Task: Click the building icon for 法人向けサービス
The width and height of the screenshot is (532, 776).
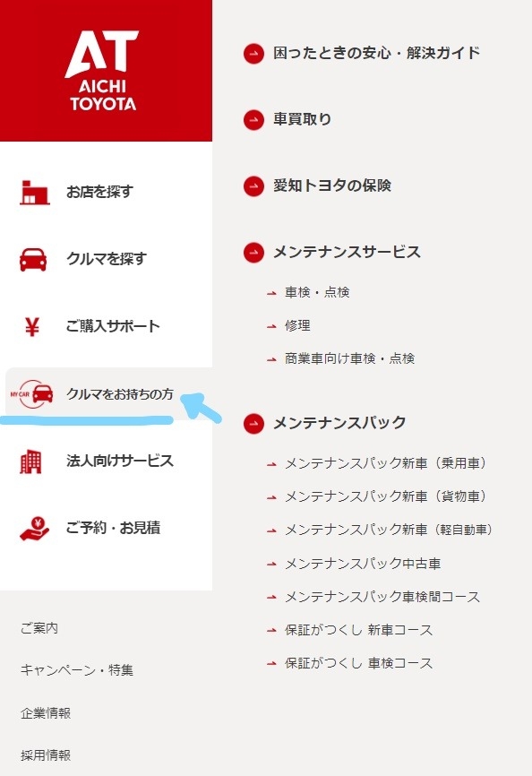Action: (30, 461)
